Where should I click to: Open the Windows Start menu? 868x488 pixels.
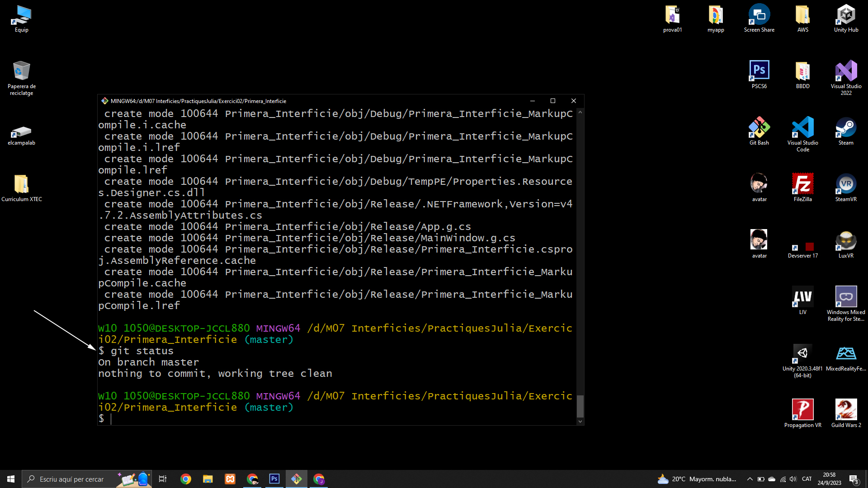click(11, 479)
